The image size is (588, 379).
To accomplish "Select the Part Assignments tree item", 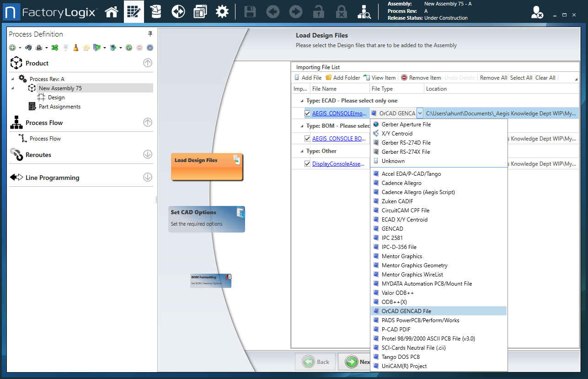I will 59,107.
